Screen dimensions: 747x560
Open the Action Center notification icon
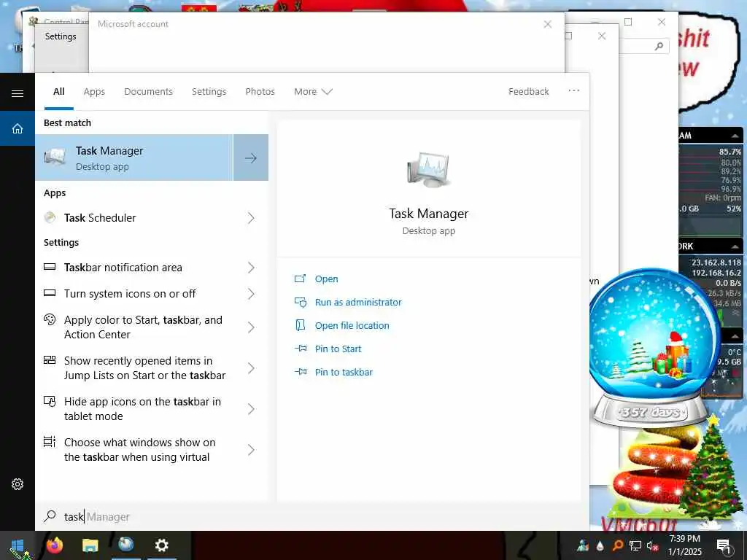pyautogui.click(x=724, y=546)
